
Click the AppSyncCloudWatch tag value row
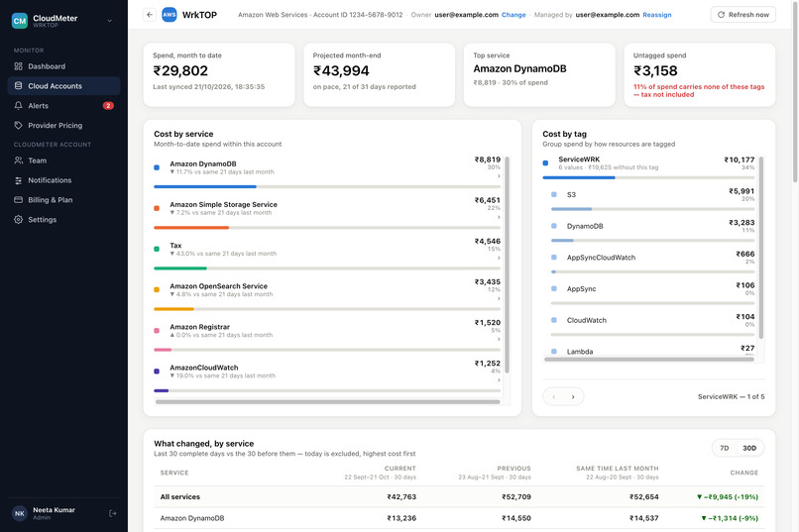(x=652, y=263)
